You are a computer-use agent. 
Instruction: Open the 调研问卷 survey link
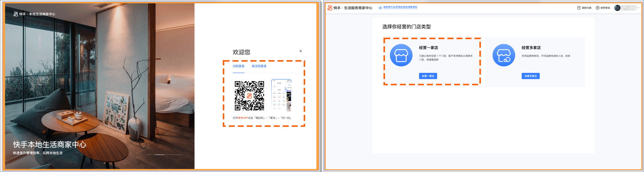click(x=584, y=8)
